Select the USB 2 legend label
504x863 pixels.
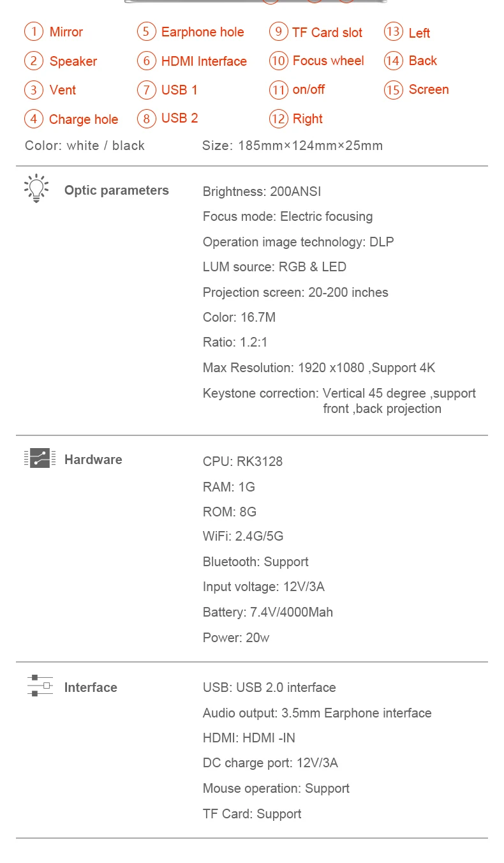tap(180, 118)
